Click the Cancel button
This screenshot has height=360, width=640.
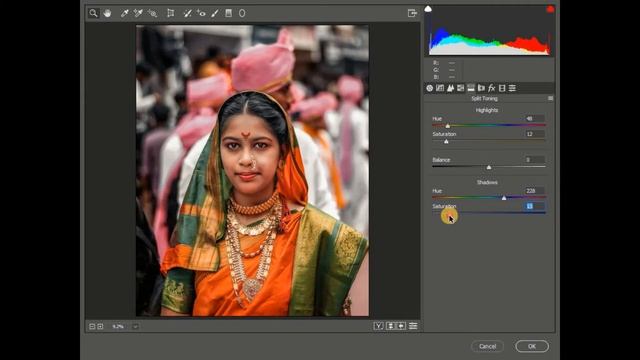pos(487,346)
